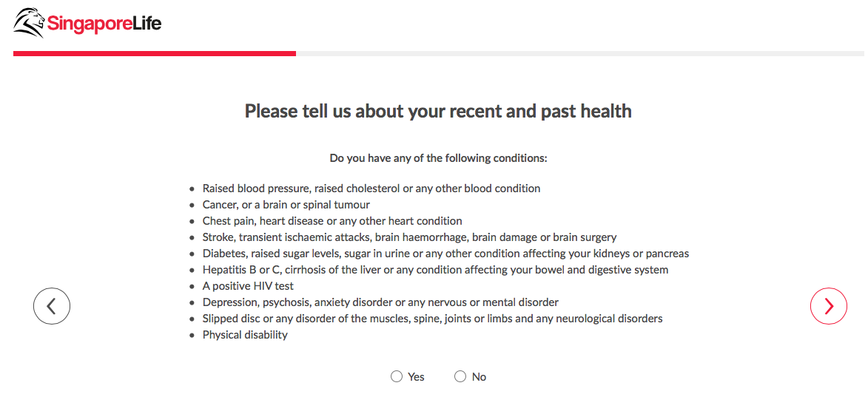Select the Yes radio button
The image size is (868, 397).
pyautogui.click(x=397, y=377)
